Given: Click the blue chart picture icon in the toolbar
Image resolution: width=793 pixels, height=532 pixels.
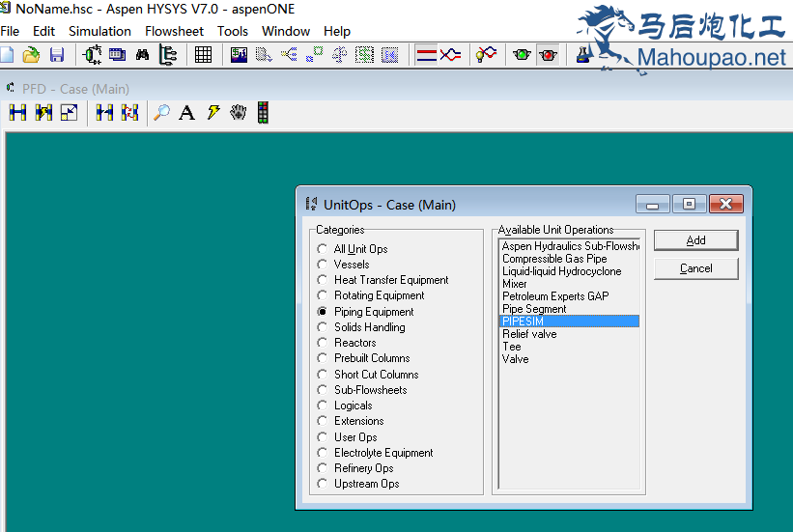Looking at the screenshot, I should pyautogui.click(x=239, y=54).
